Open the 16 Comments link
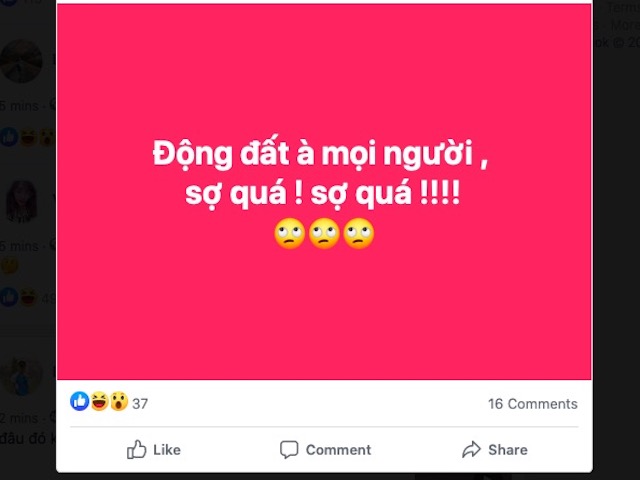Viewport: 640px width, 480px height. click(532, 404)
